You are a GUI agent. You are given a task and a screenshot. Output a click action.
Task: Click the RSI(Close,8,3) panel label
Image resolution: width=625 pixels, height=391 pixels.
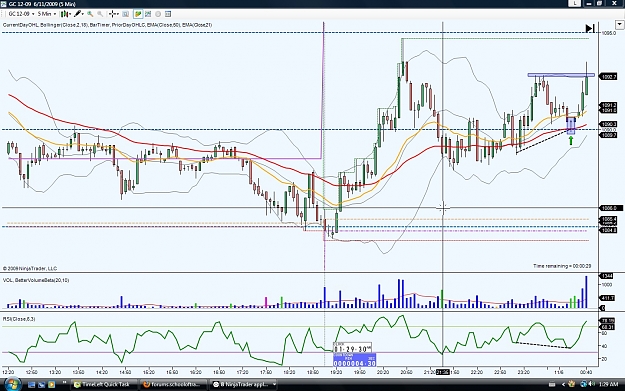(x=19, y=319)
